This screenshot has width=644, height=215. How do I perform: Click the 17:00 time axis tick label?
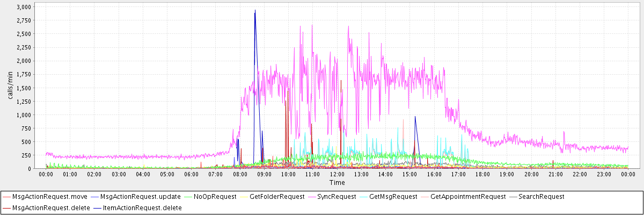458,174
